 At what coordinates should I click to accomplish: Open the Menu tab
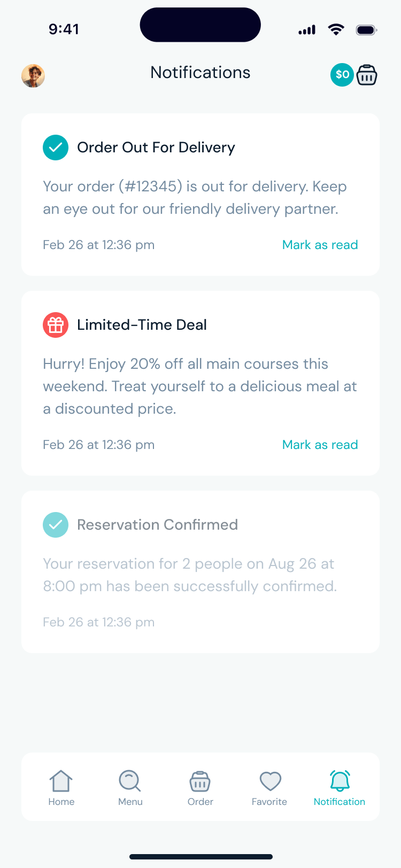130,788
